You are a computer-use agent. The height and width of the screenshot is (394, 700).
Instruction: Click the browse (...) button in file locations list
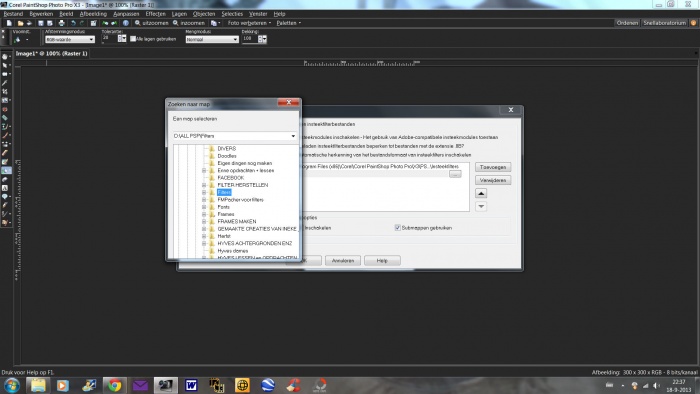[x=455, y=174]
